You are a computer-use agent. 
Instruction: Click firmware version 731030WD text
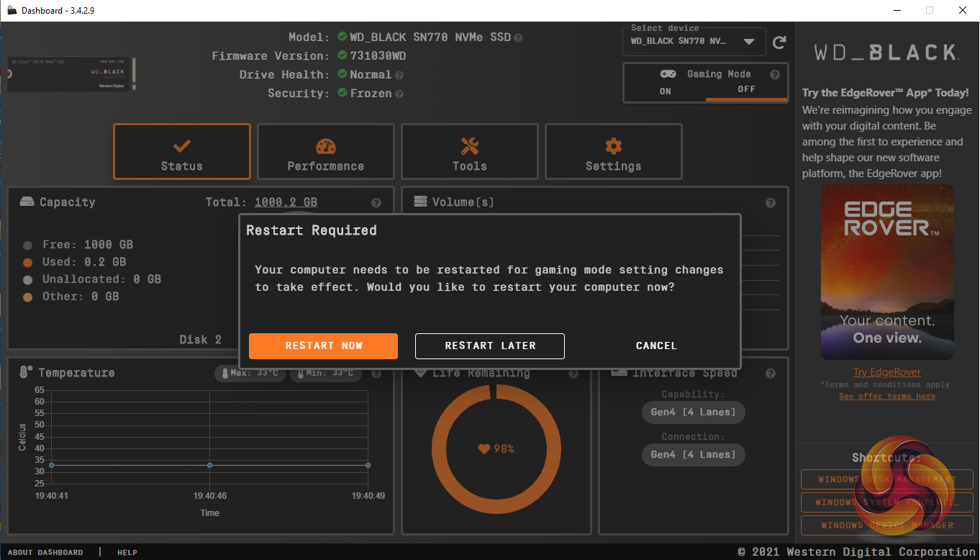[378, 56]
